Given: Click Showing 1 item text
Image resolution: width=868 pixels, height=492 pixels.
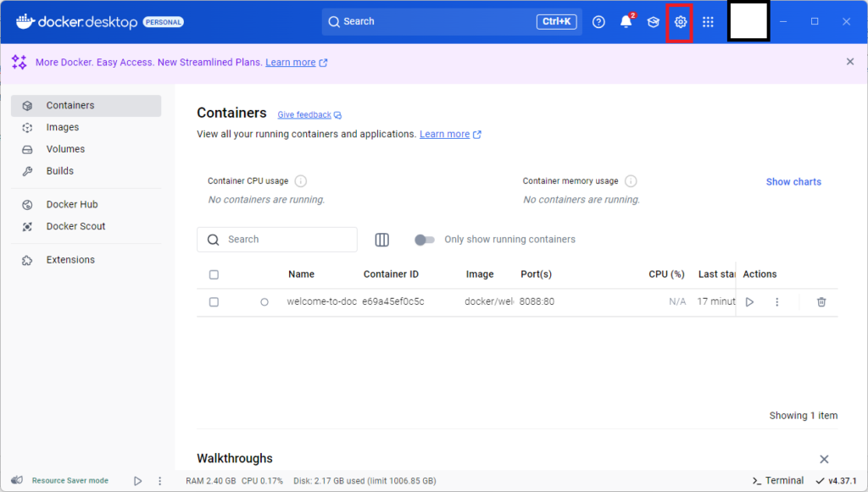Looking at the screenshot, I should (x=804, y=416).
